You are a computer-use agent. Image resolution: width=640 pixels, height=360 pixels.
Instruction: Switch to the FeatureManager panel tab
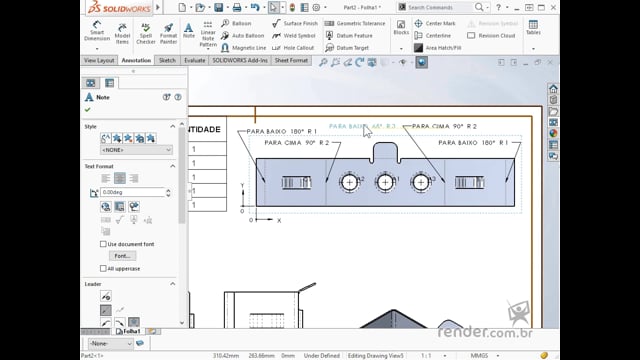tap(91, 83)
